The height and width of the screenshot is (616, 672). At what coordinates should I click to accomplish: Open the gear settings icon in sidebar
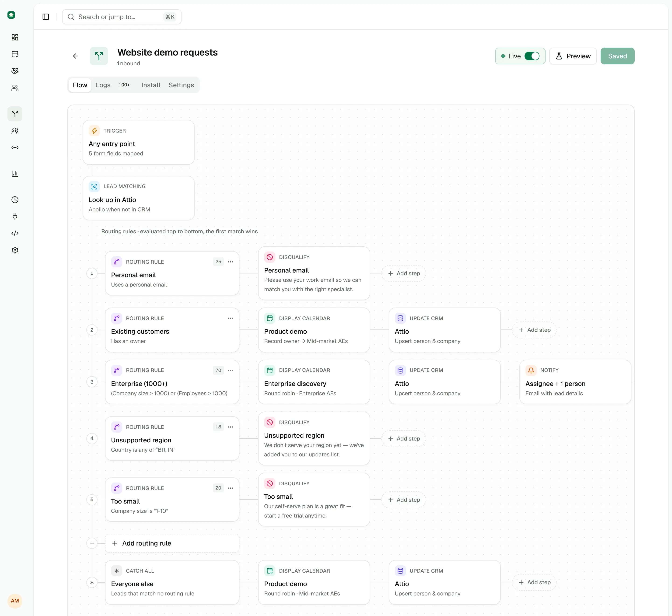point(15,250)
